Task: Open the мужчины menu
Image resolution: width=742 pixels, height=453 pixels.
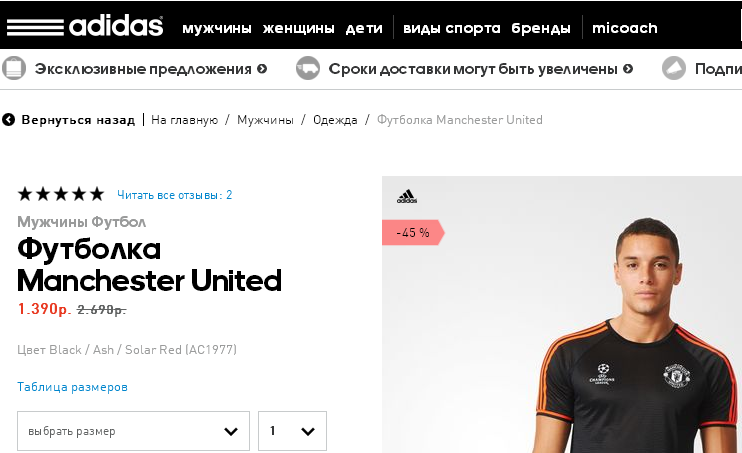Action: pos(217,28)
